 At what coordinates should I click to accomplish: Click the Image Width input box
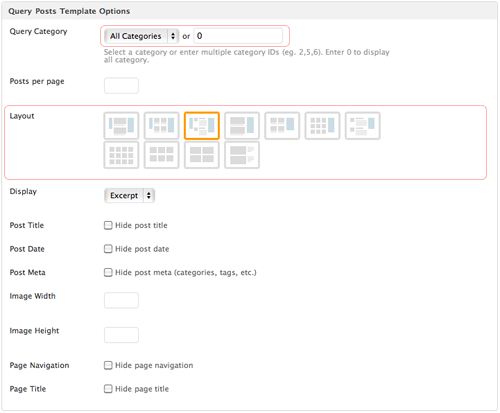coord(121,300)
